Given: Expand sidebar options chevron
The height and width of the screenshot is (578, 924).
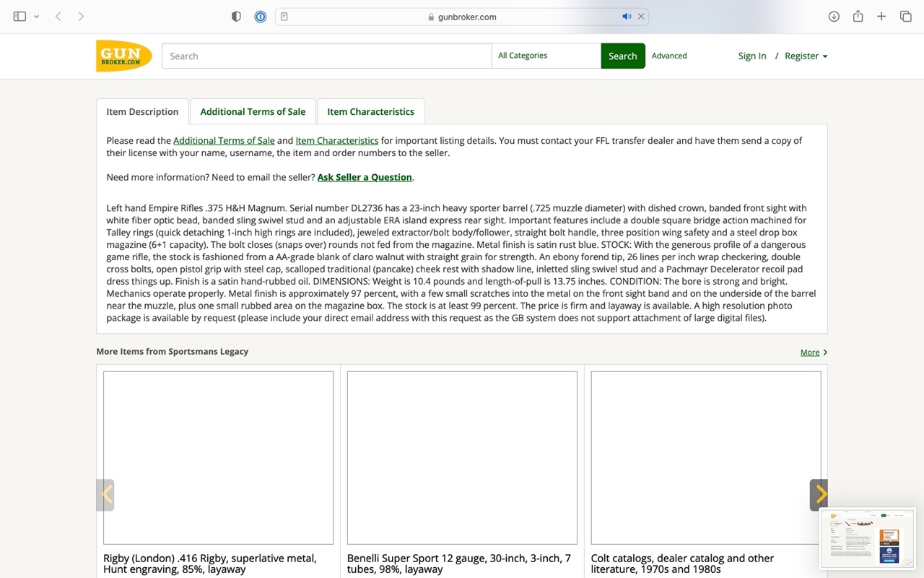Looking at the screenshot, I should click(37, 17).
